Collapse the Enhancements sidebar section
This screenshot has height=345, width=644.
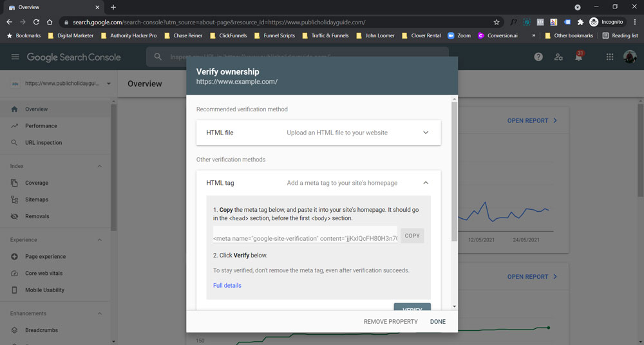point(99,313)
